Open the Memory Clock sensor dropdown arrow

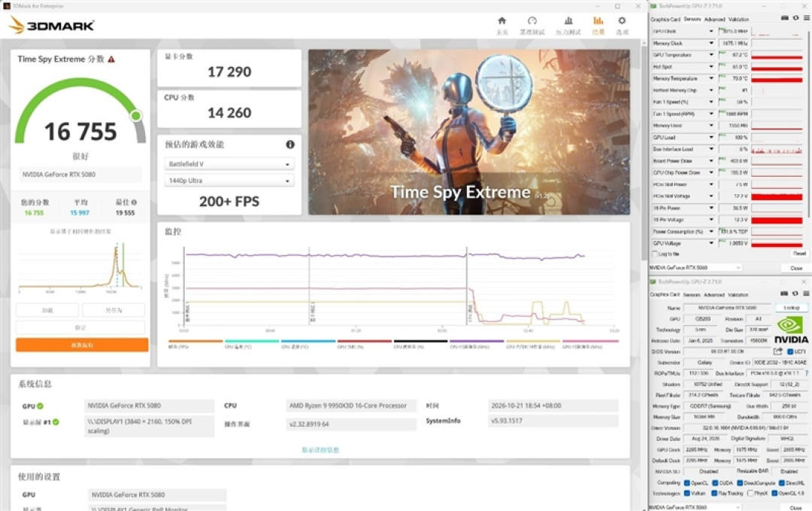coord(711,43)
